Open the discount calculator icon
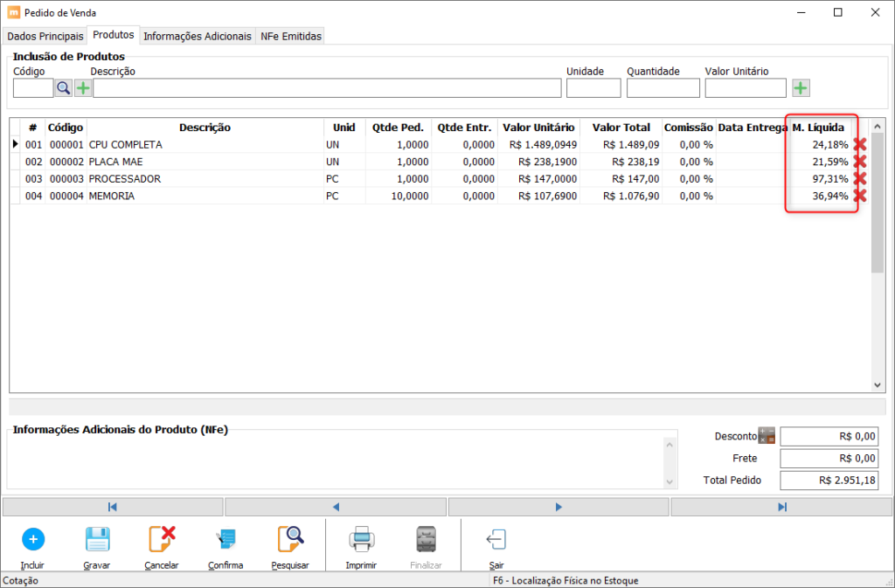895x588 pixels. click(767, 436)
